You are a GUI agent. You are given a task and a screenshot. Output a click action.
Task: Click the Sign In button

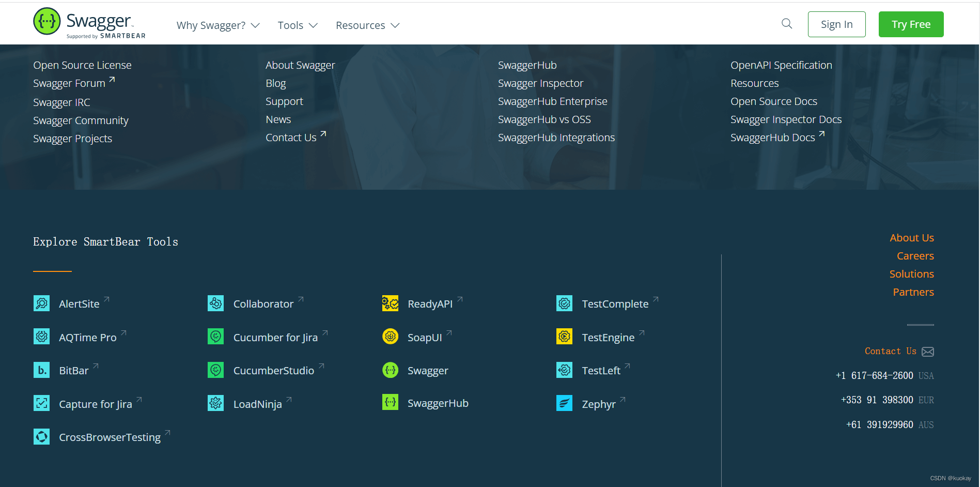(837, 24)
